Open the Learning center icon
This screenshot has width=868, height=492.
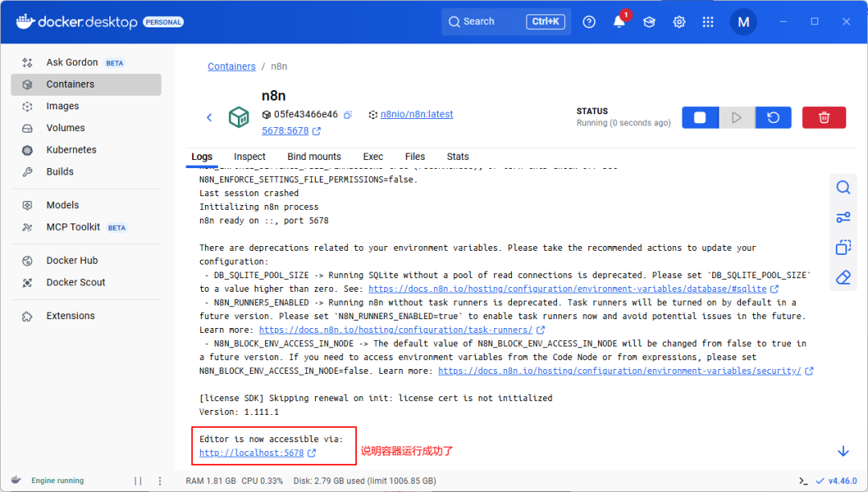(649, 22)
